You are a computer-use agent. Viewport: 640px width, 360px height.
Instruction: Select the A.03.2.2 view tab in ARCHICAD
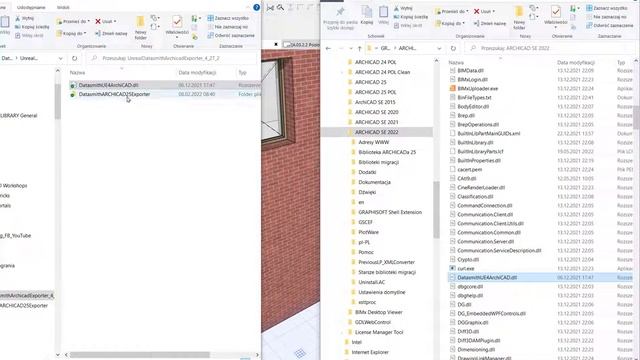click(x=301, y=44)
